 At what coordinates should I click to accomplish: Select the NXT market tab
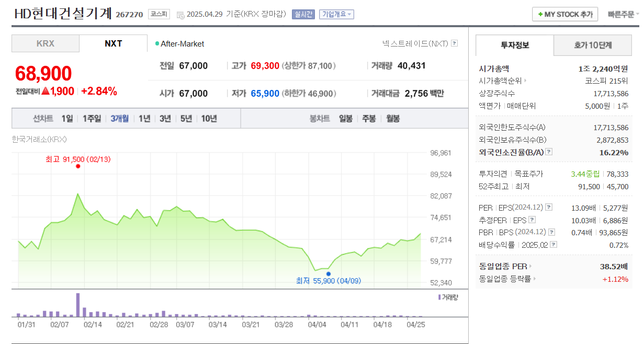click(114, 43)
